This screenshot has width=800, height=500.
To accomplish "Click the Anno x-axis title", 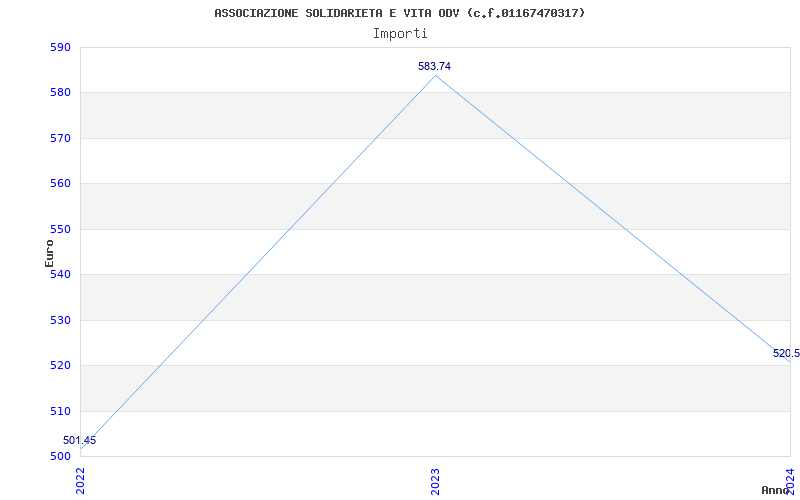I will pos(776,490).
